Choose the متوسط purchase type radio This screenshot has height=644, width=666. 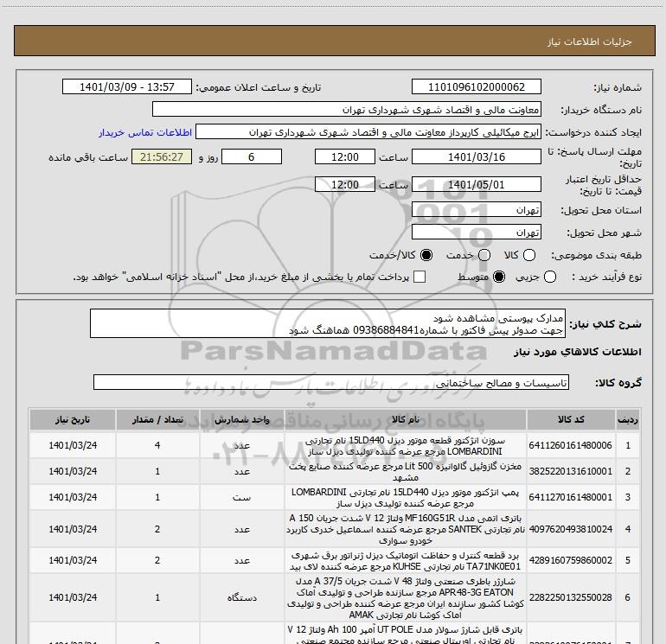[x=499, y=277]
